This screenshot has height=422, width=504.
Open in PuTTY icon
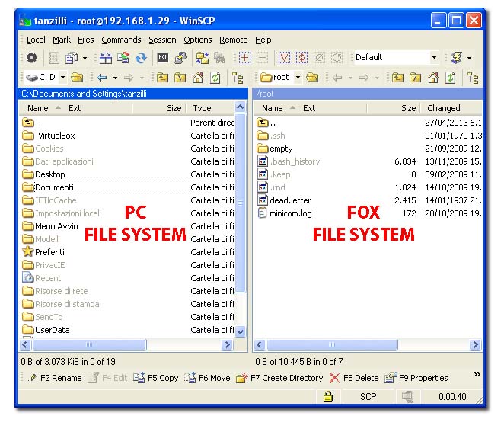coord(180,58)
